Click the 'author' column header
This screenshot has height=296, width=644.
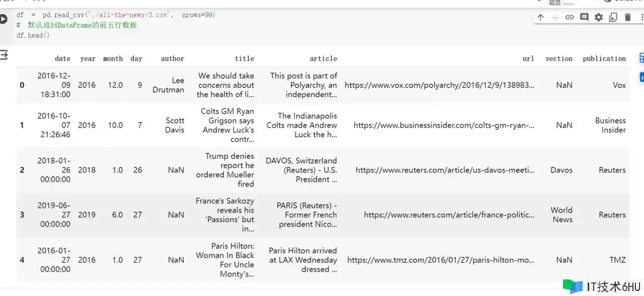(173, 59)
